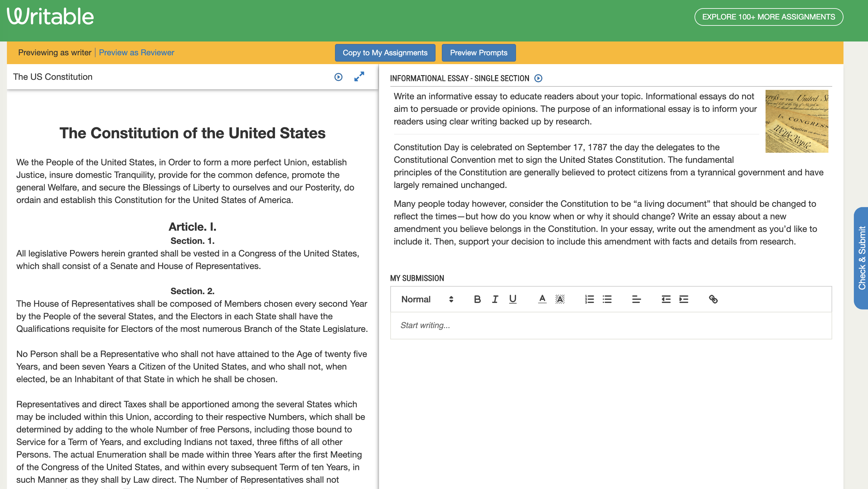Play audio for The US Constitution
868x489 pixels.
[338, 77]
